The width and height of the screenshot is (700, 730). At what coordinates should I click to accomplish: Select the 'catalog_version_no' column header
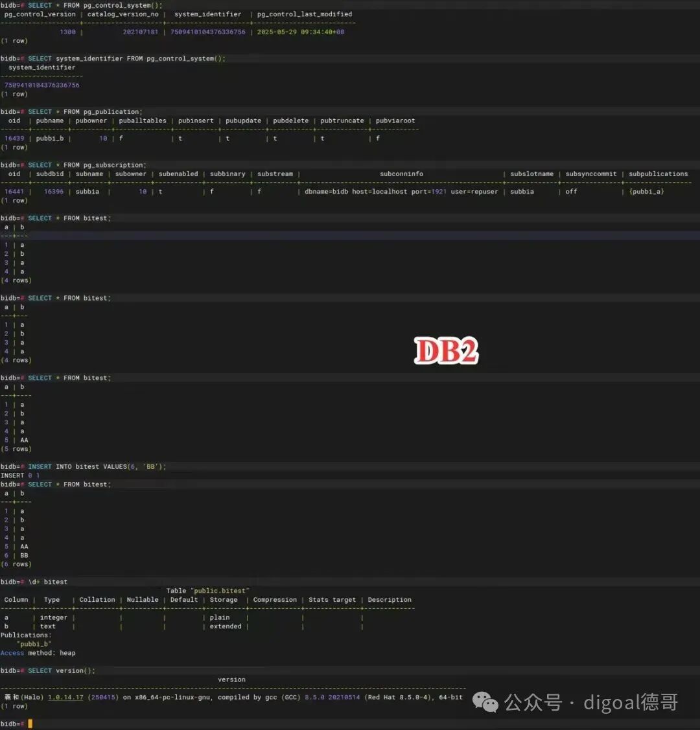(x=123, y=14)
